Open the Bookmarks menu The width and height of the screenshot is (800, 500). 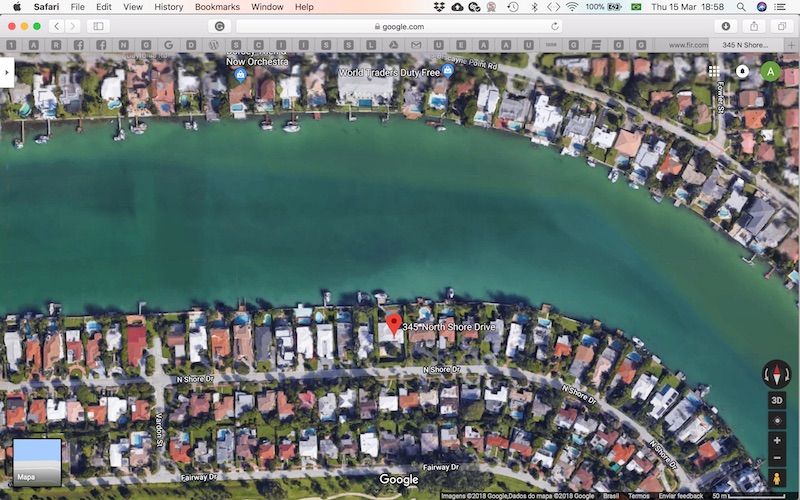tap(217, 7)
